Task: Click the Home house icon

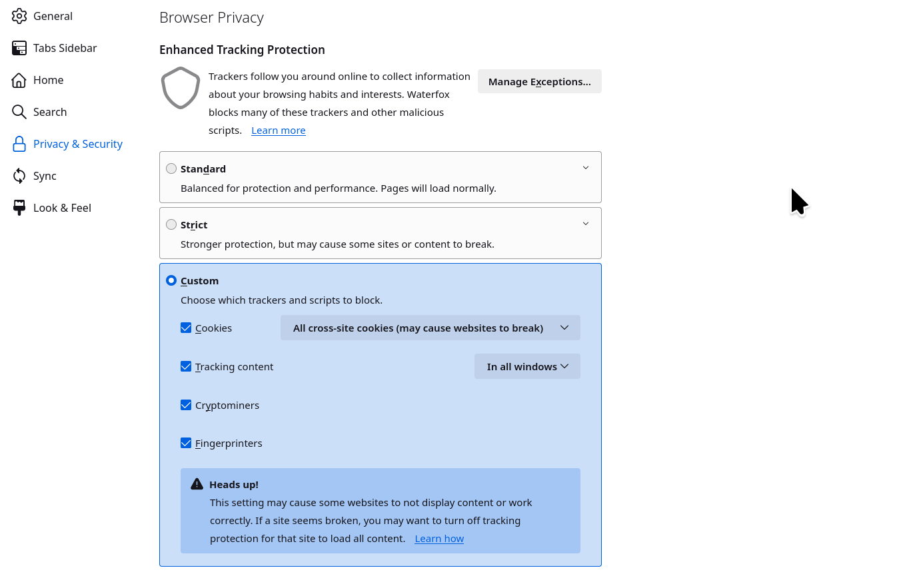Action: tap(19, 80)
